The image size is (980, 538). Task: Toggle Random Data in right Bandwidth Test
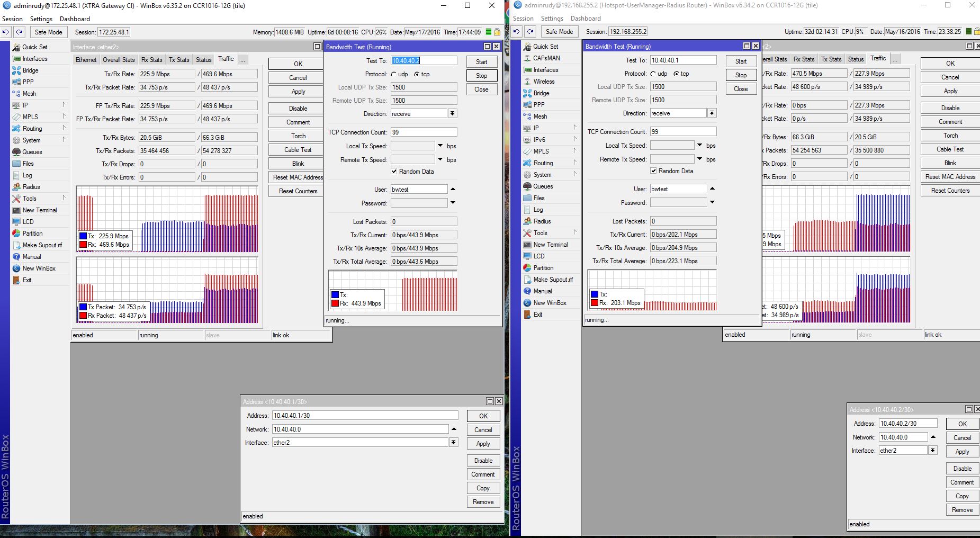point(653,171)
